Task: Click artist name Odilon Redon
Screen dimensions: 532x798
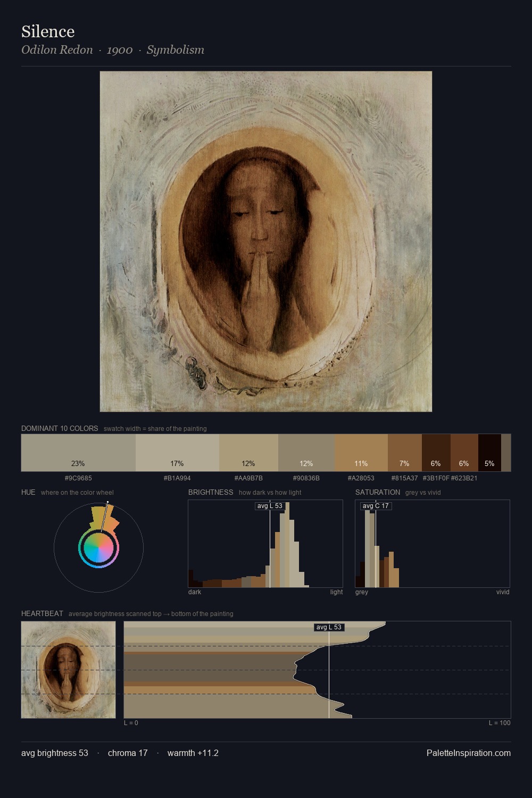Action: pyautogui.click(x=57, y=50)
